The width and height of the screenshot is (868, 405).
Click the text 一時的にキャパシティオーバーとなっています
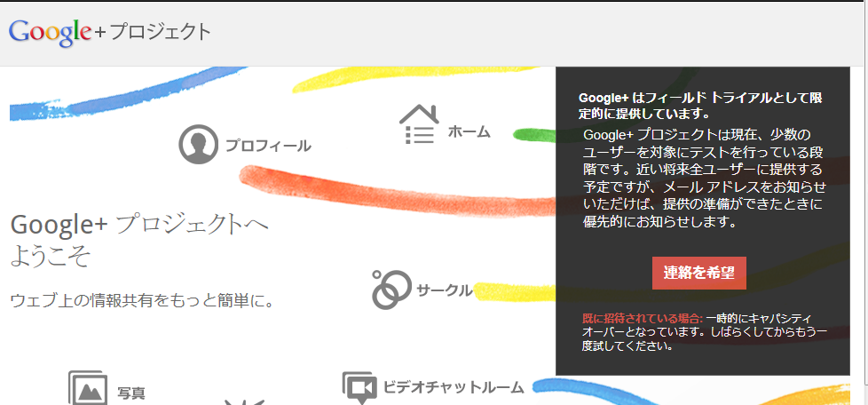704,333
